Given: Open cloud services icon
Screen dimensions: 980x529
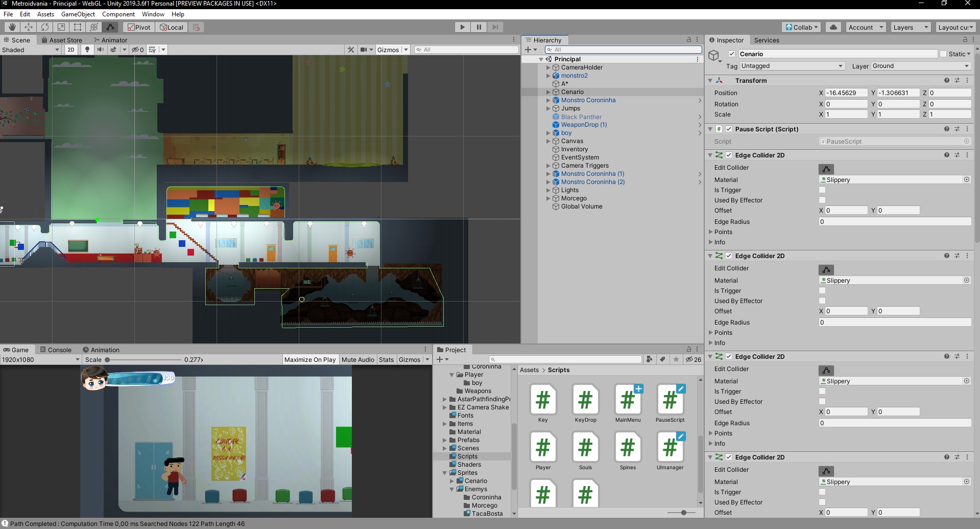Looking at the screenshot, I should coord(833,27).
